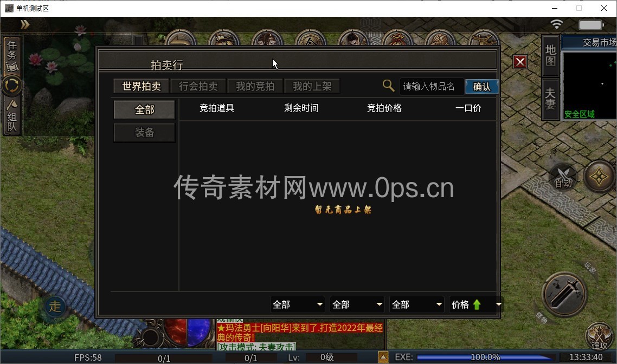
Task: Close the auction house panel with red X
Action: [x=520, y=62]
